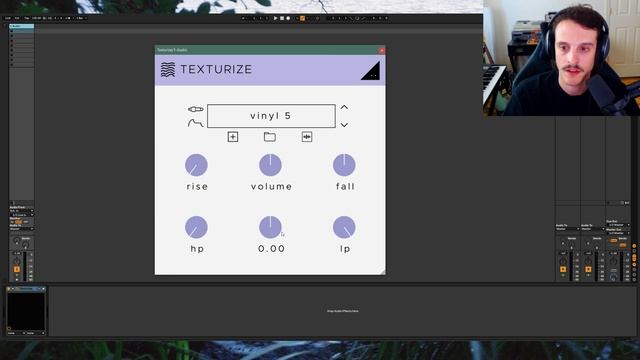Go to previous preset with the up chevron
Screen dimensions: 640x360
(344, 107)
